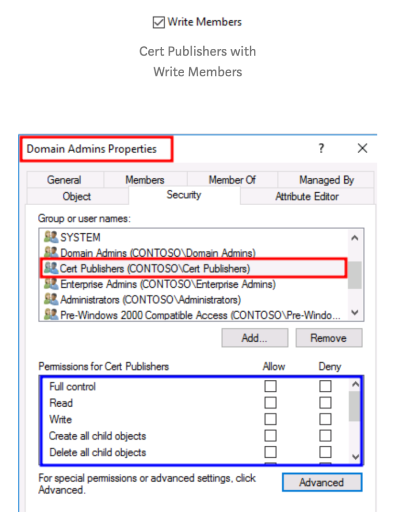Select Enterprise Admins in the list
Image resolution: width=401 pixels, height=532 pixels.
coord(167,284)
